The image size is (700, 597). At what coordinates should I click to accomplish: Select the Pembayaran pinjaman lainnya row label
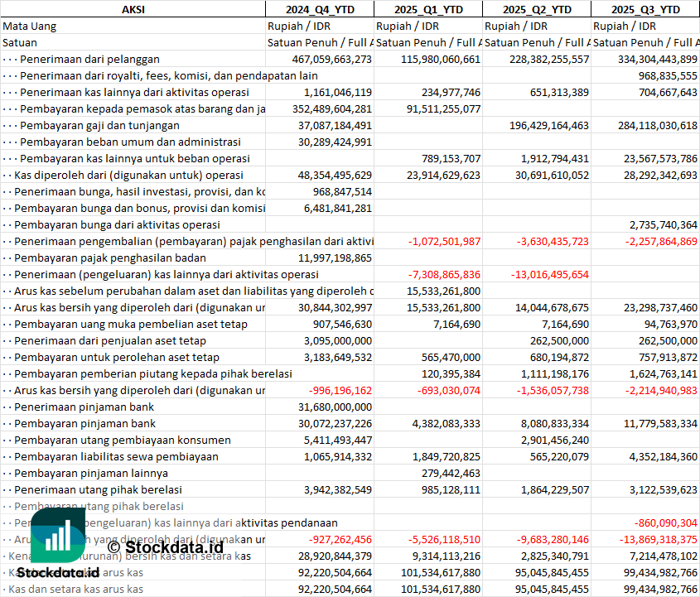[x=91, y=473]
